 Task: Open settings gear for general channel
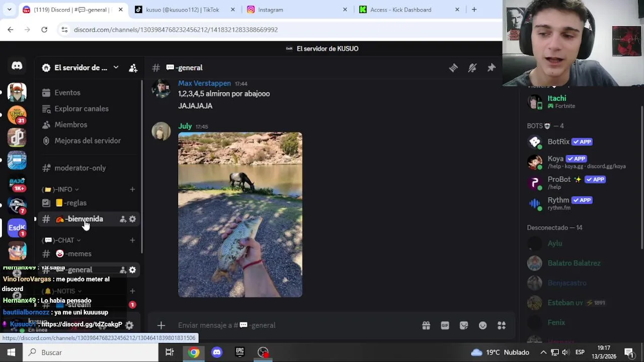[x=132, y=270]
